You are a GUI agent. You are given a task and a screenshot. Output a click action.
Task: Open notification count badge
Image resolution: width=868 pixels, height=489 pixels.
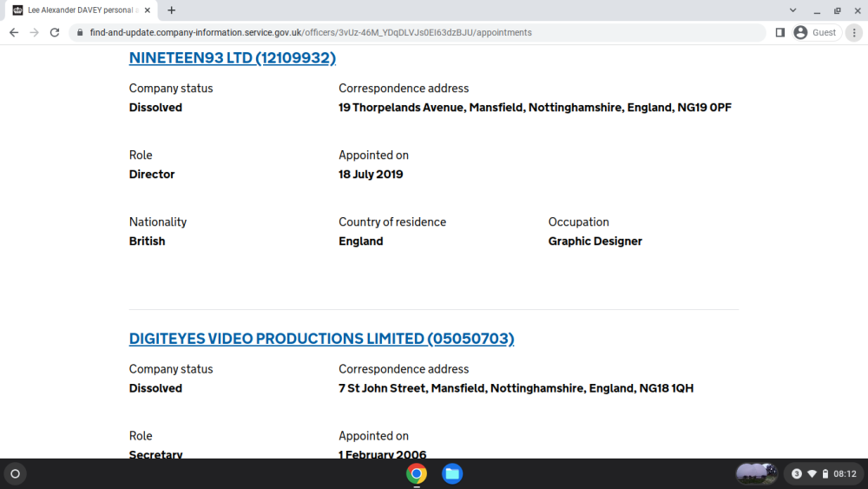797,473
